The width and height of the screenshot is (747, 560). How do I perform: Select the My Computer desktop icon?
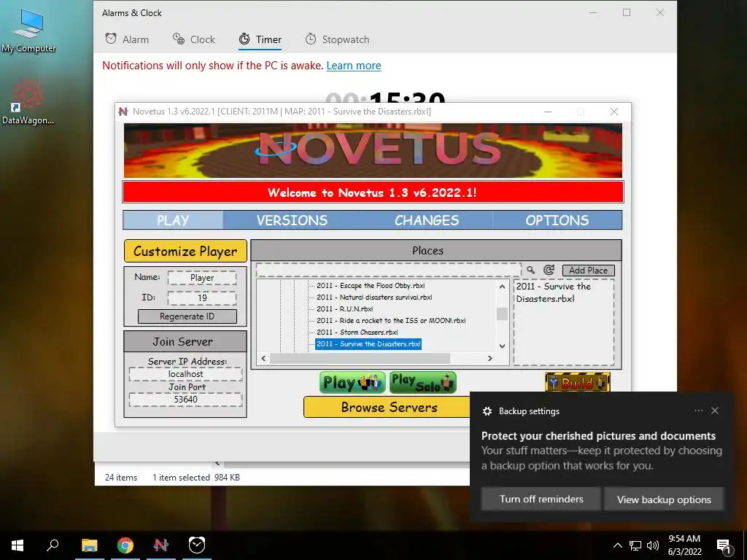(x=28, y=31)
